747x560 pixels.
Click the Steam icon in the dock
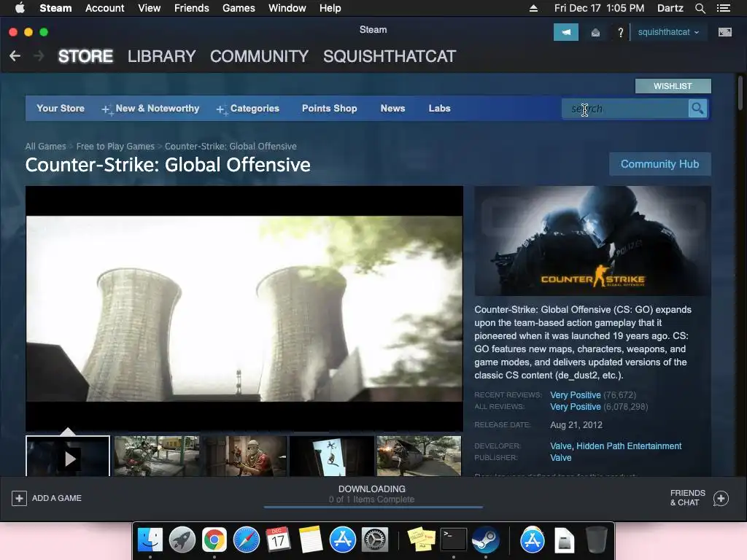pos(485,540)
